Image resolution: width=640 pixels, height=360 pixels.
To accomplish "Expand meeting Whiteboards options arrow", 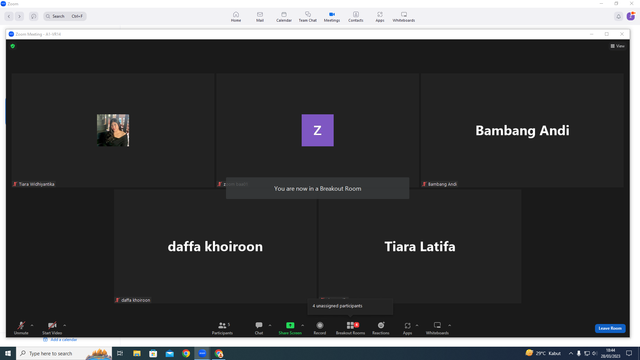I will coord(449,325).
